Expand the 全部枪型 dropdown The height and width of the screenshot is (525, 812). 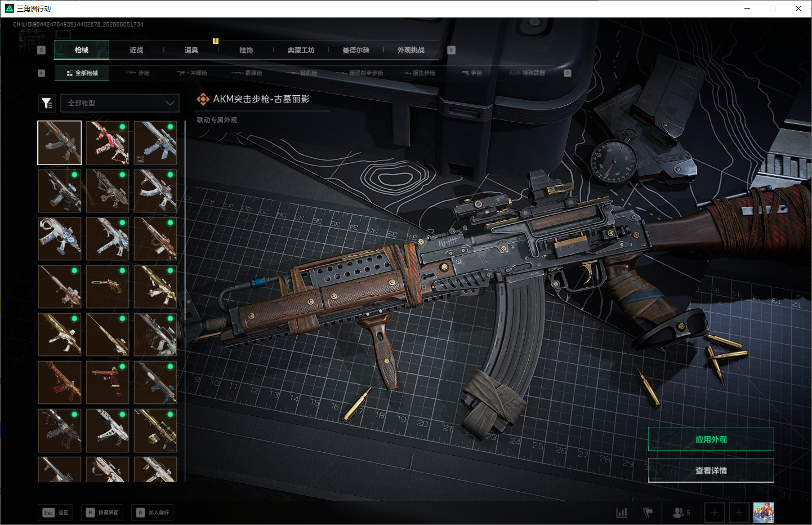(x=120, y=103)
